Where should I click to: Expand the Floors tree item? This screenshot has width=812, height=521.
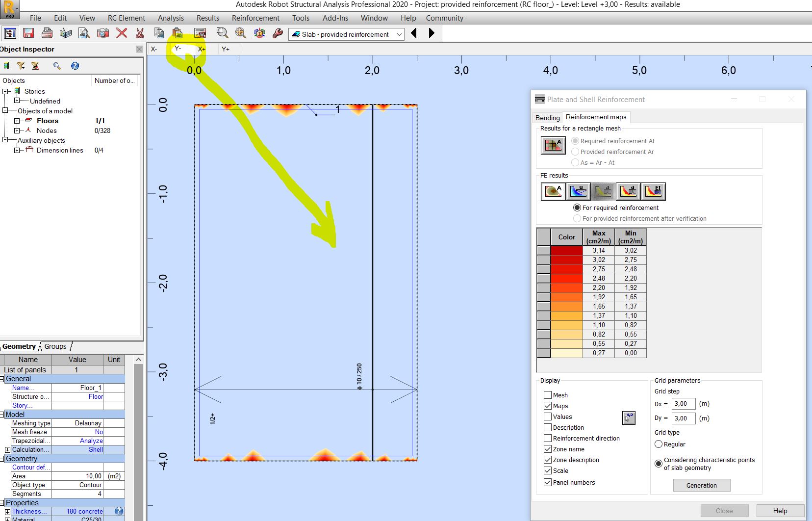(16, 121)
